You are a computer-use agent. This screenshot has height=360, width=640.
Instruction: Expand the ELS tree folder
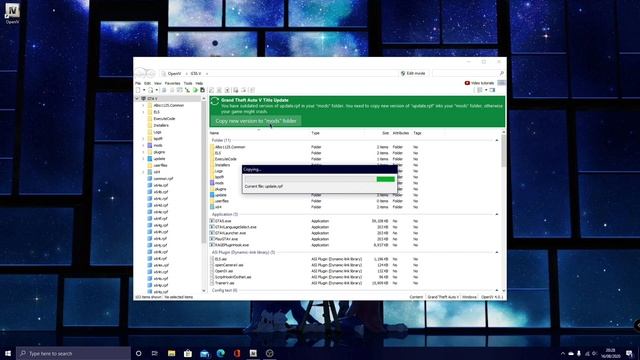pyautogui.click(x=143, y=112)
